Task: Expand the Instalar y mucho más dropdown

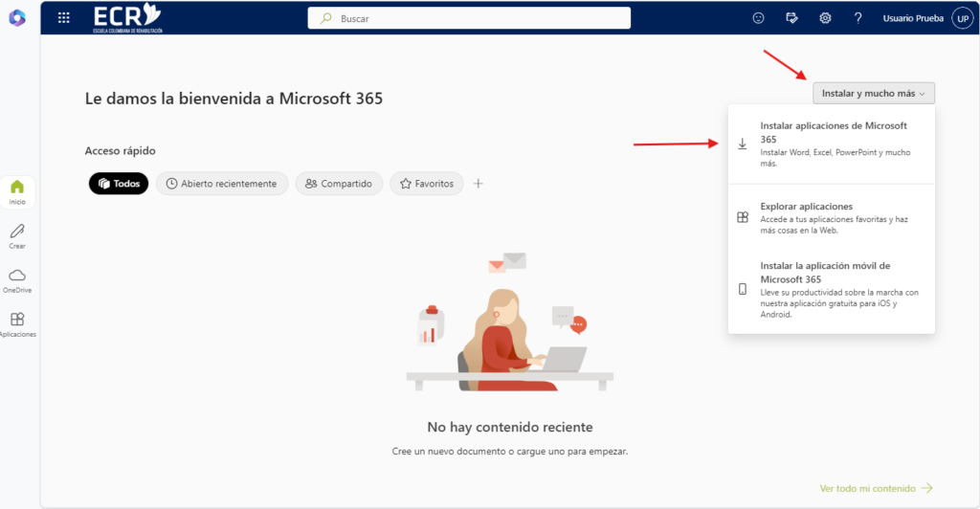Action: (x=873, y=93)
